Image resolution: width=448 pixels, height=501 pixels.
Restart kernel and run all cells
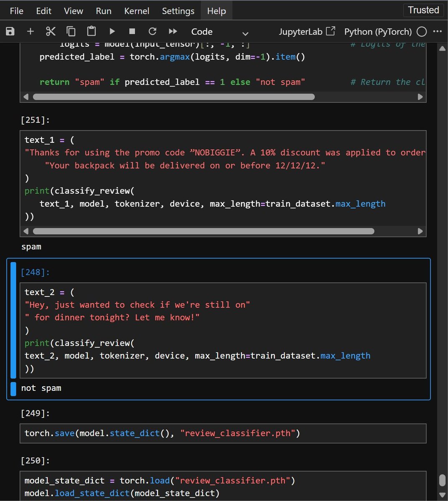(173, 31)
